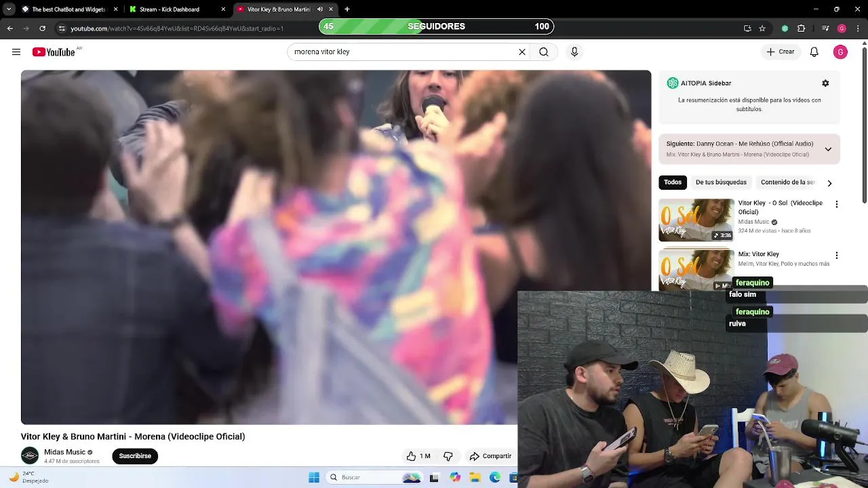The image size is (868, 488).
Task: Open Vitor Kley - O Sol video title
Action: coord(780,207)
